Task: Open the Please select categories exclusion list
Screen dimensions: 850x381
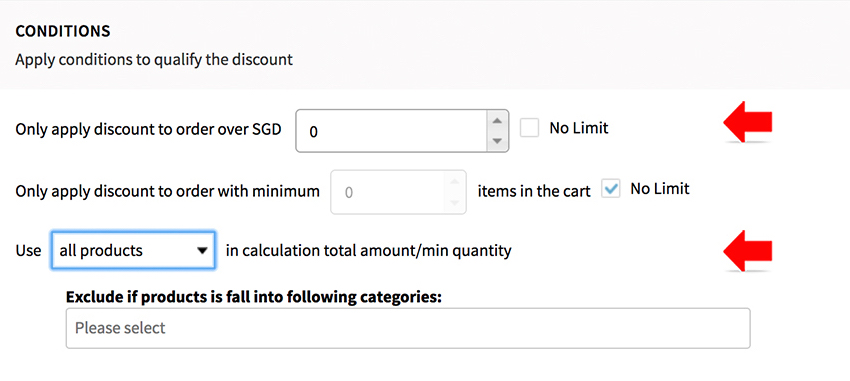Action: click(x=408, y=328)
